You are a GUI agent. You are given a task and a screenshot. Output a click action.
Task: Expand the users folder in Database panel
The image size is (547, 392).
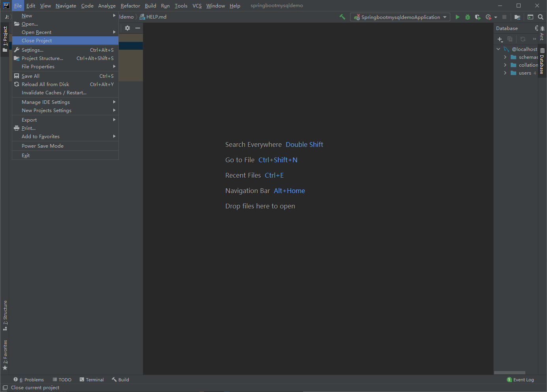[x=505, y=73]
